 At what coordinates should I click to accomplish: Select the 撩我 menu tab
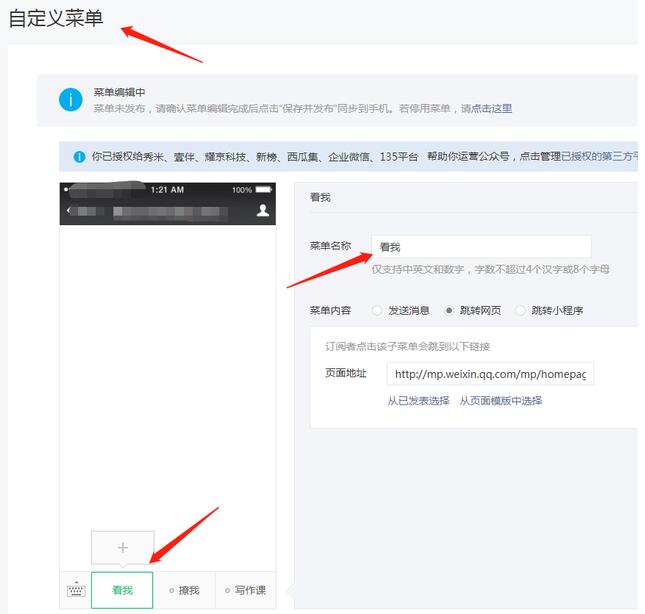pyautogui.click(x=184, y=590)
